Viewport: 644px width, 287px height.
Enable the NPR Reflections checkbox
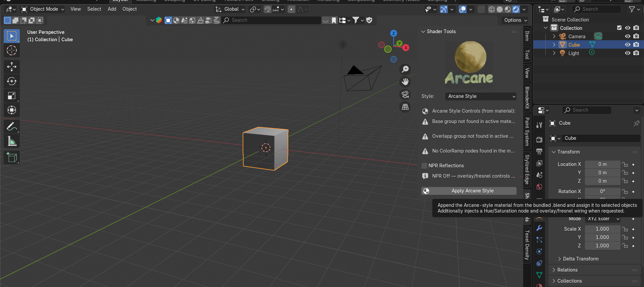425,166
